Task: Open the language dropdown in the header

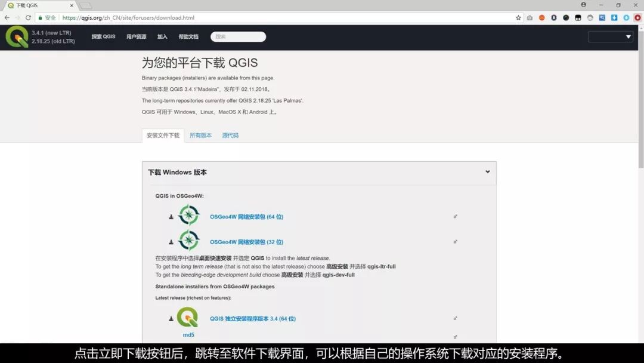Action: coord(611,36)
